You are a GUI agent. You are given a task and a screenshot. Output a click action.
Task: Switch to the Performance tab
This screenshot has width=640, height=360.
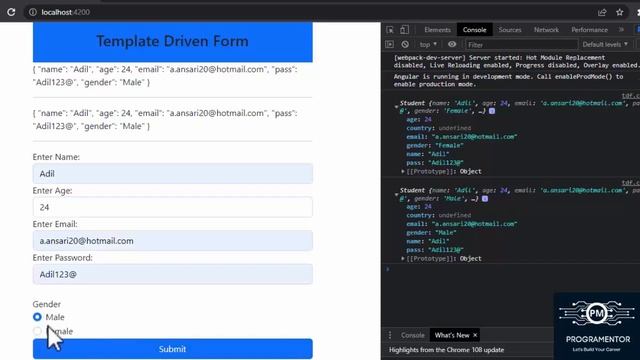click(x=589, y=30)
